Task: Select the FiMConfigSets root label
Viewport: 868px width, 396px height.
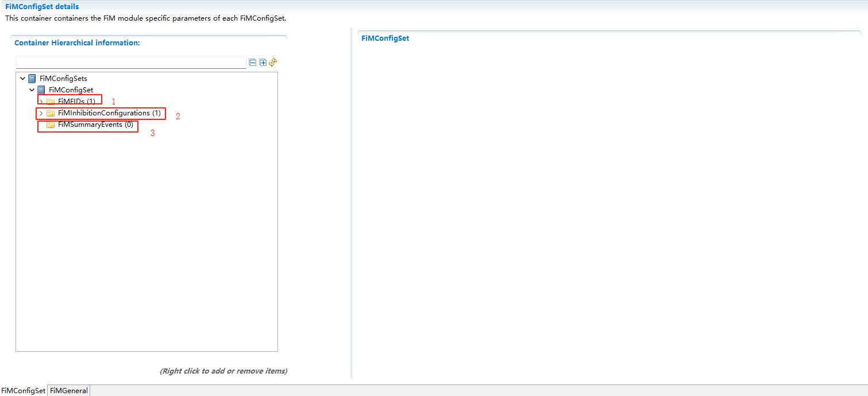Action: point(63,79)
